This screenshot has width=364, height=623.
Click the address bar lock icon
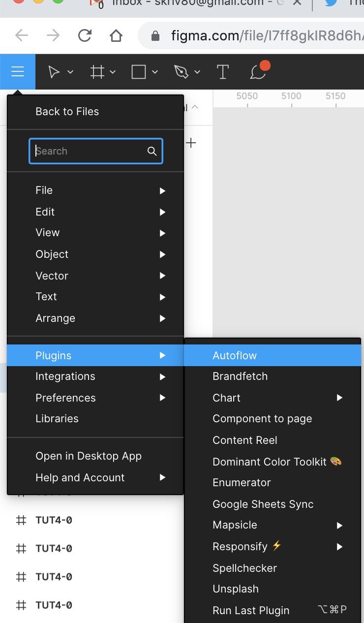155,36
